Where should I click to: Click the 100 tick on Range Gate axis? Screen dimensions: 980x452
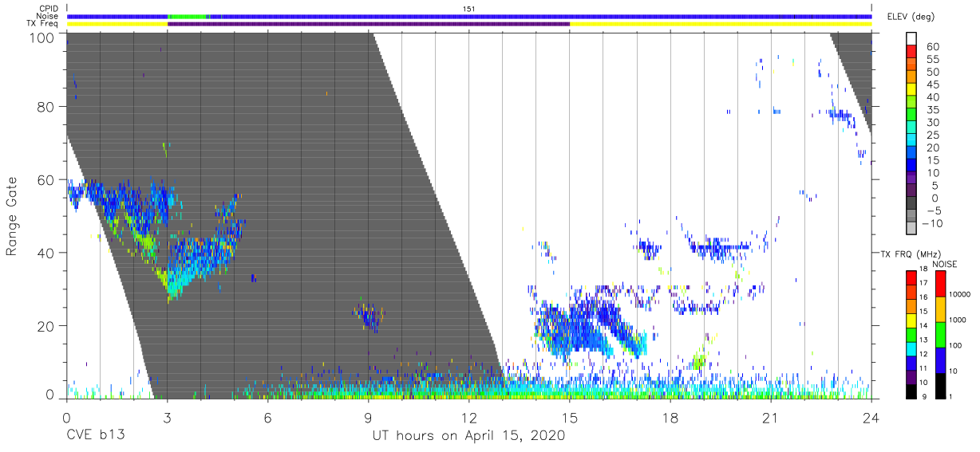click(x=41, y=37)
